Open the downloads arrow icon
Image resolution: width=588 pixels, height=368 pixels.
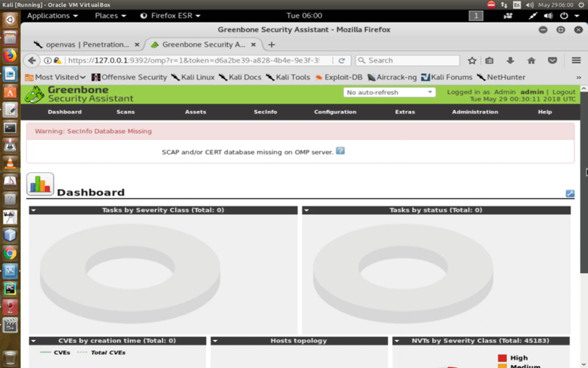[x=510, y=61]
